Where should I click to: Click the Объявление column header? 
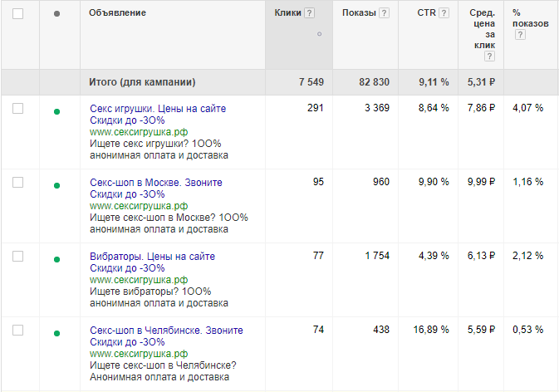[117, 12]
